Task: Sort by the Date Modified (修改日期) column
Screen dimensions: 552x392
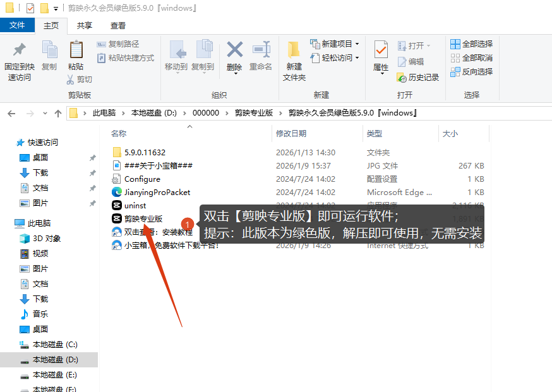Action: pyautogui.click(x=291, y=134)
